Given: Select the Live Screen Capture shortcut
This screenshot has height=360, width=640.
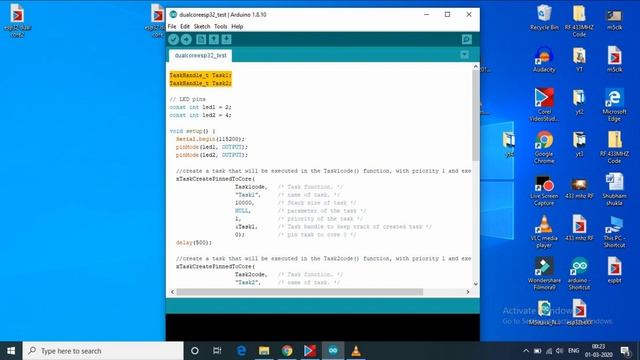Looking at the screenshot, I should (544, 191).
